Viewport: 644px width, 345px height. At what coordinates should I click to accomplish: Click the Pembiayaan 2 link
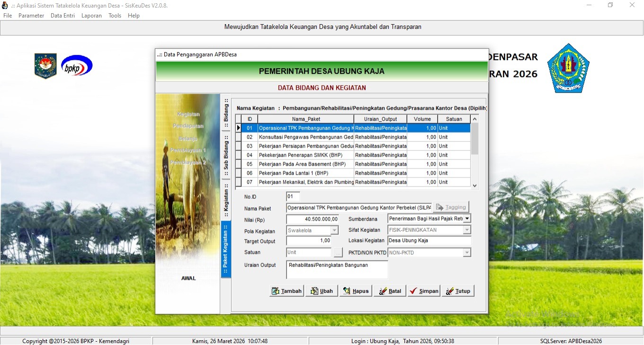[x=188, y=162]
